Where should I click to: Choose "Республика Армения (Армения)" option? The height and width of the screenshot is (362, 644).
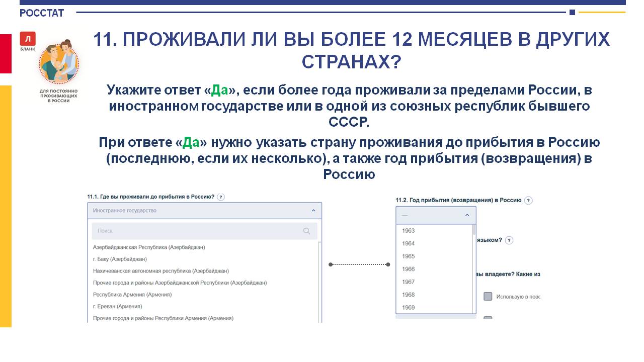(x=132, y=295)
